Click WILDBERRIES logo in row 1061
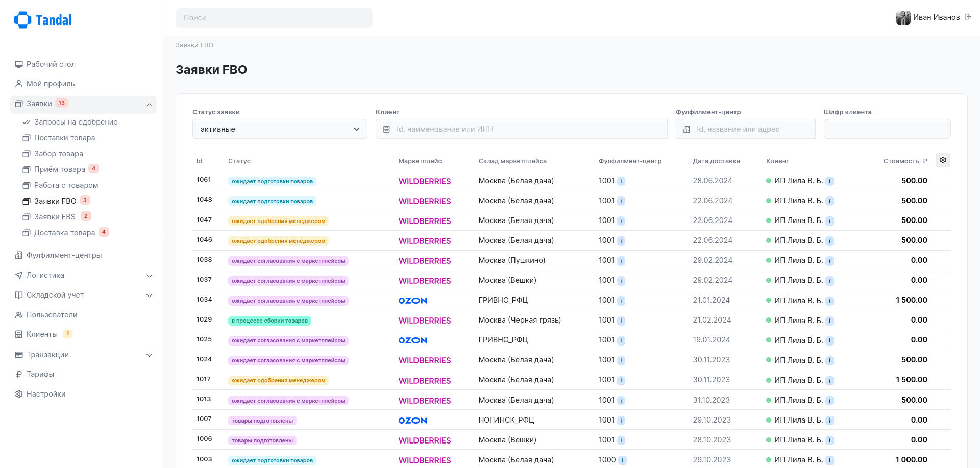 point(425,181)
